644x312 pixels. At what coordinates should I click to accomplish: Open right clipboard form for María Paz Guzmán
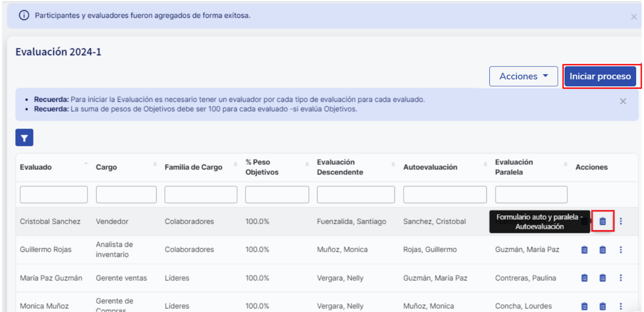(602, 278)
